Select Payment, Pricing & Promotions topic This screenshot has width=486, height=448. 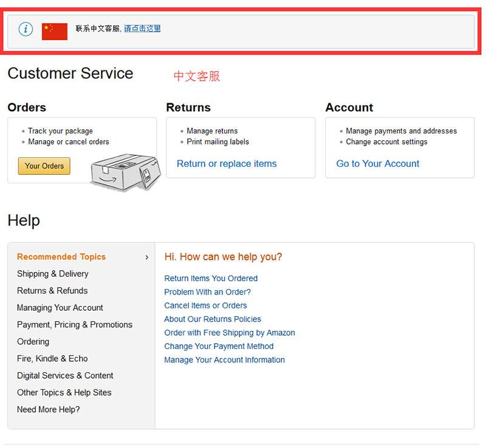pos(75,325)
